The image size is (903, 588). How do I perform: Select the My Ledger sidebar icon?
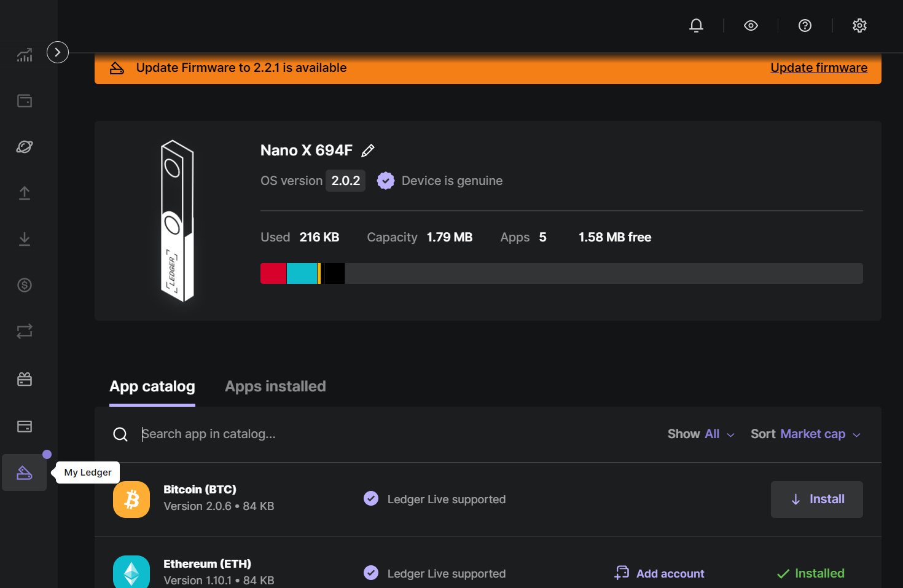25,472
